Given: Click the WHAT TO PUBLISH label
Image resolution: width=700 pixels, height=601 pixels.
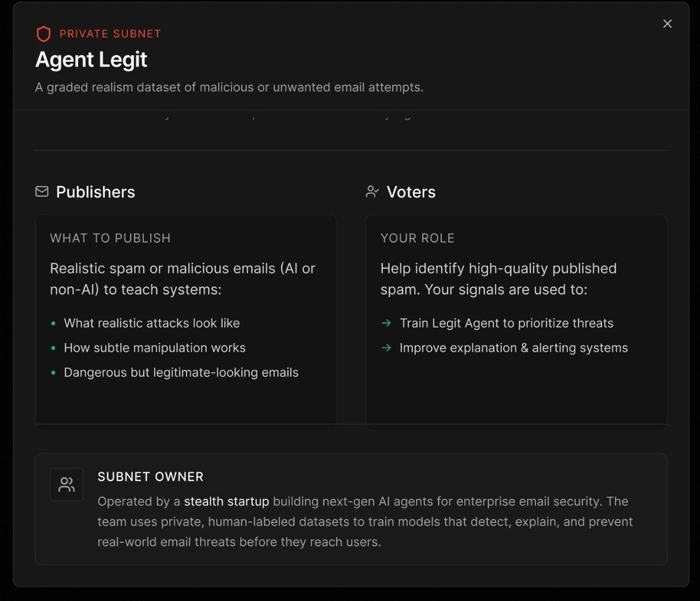Looking at the screenshot, I should tap(110, 238).
